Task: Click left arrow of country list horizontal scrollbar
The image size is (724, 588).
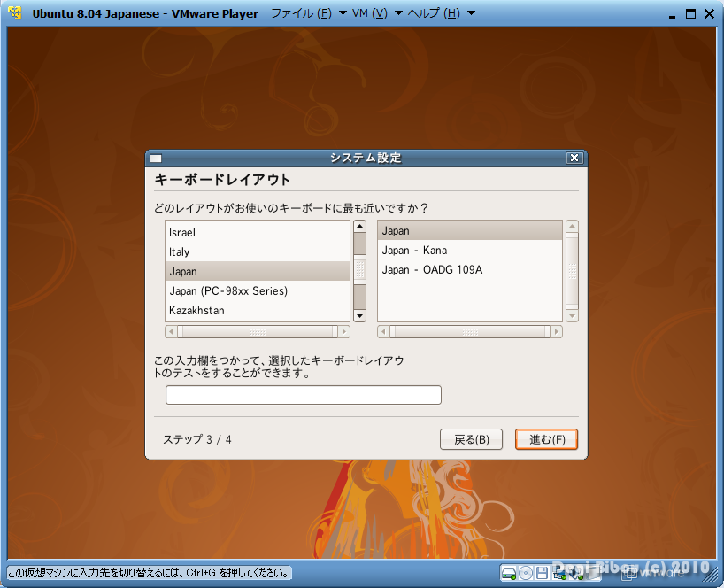Action: (x=171, y=331)
